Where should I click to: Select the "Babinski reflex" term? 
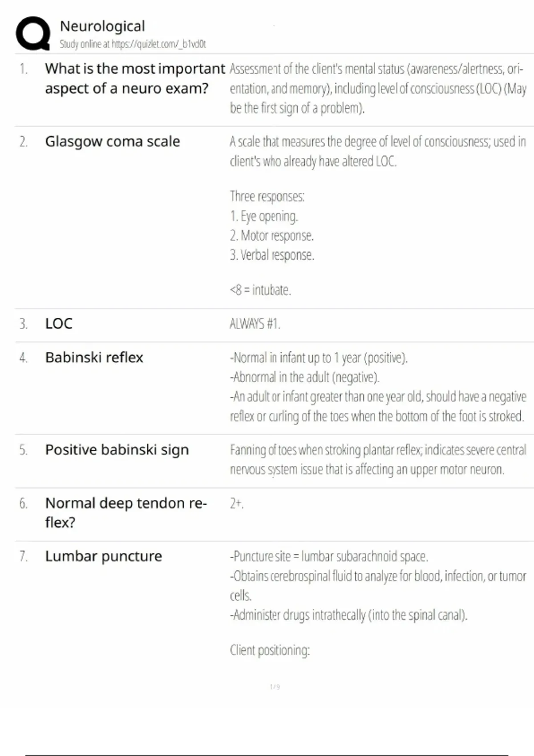click(94, 358)
